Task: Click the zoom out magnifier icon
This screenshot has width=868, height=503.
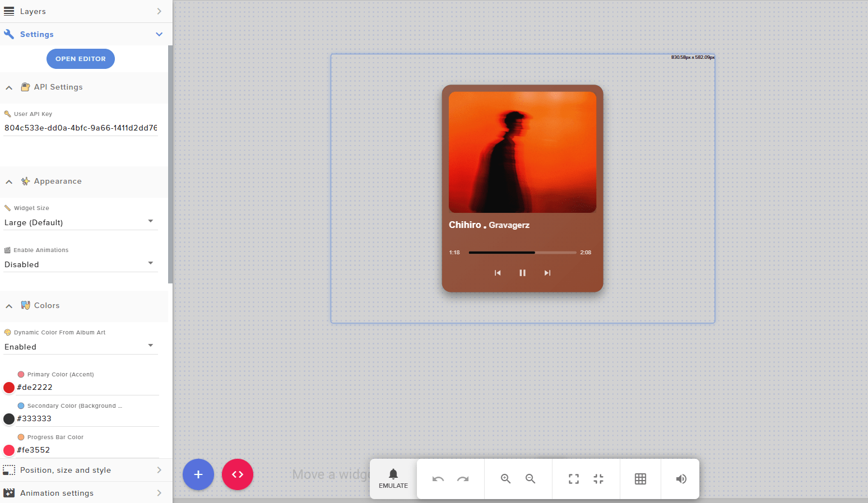Action: point(531,479)
